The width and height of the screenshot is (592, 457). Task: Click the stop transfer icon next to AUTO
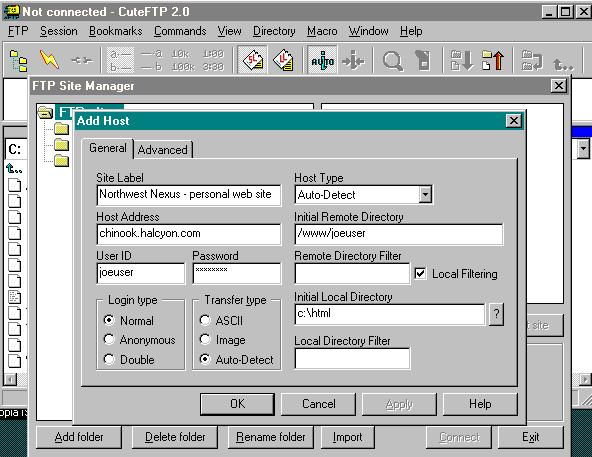click(x=353, y=60)
